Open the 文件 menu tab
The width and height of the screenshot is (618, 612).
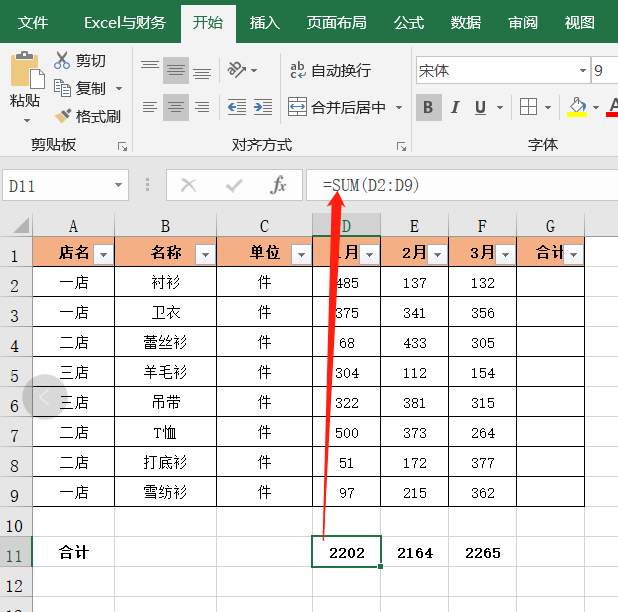point(33,22)
